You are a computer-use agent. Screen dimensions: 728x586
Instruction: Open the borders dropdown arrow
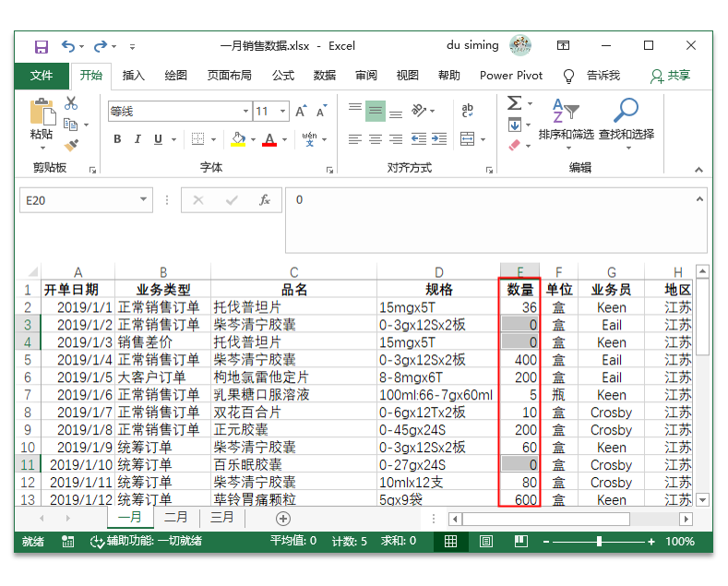pyautogui.click(x=213, y=138)
